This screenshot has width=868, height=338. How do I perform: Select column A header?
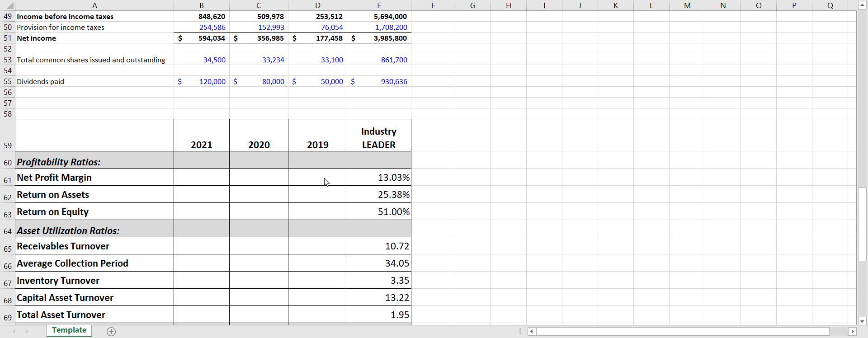94,5
